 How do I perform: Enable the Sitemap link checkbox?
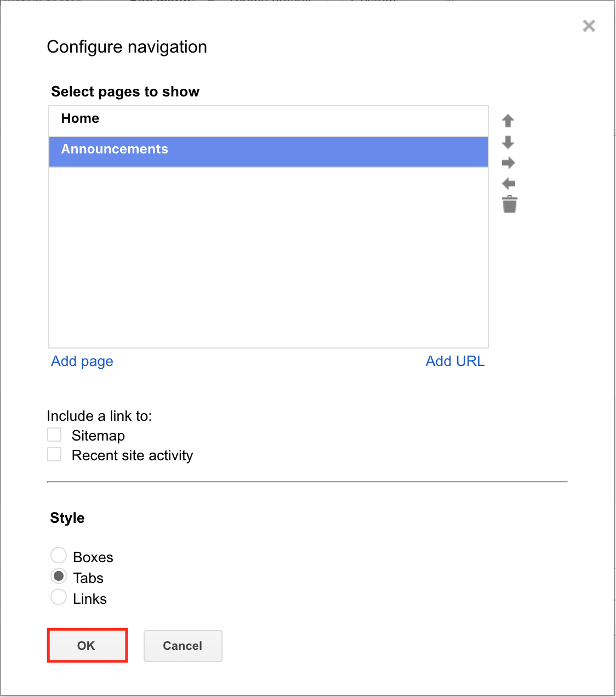tap(54, 435)
